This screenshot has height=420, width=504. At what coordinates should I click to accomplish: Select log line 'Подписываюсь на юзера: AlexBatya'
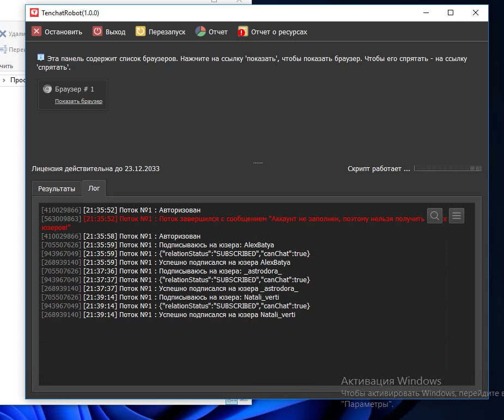157,245
